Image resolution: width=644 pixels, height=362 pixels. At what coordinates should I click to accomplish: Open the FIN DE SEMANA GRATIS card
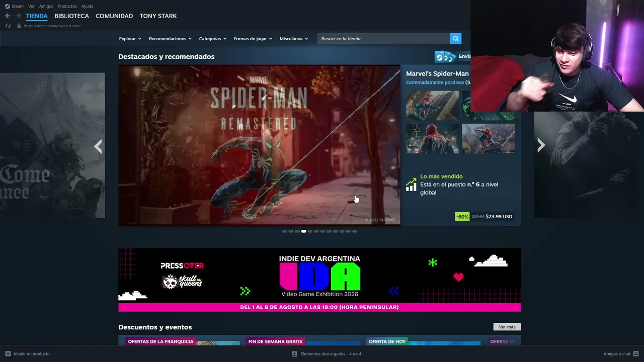coord(303,342)
